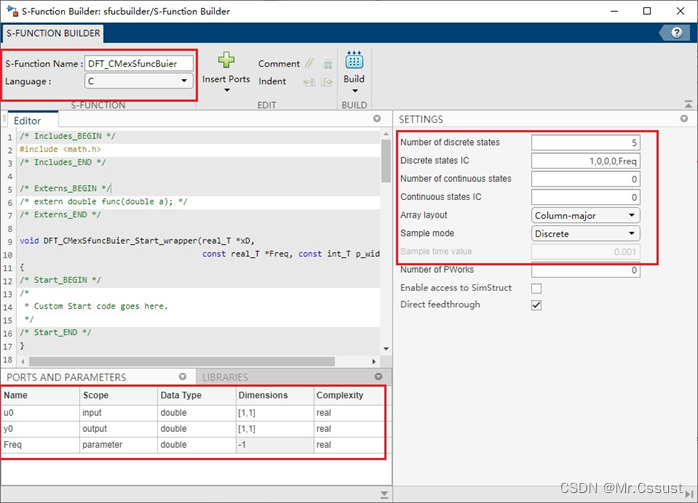Click editor scrollbar down arrow
Viewport: 698px width, 503px height.
(386, 349)
